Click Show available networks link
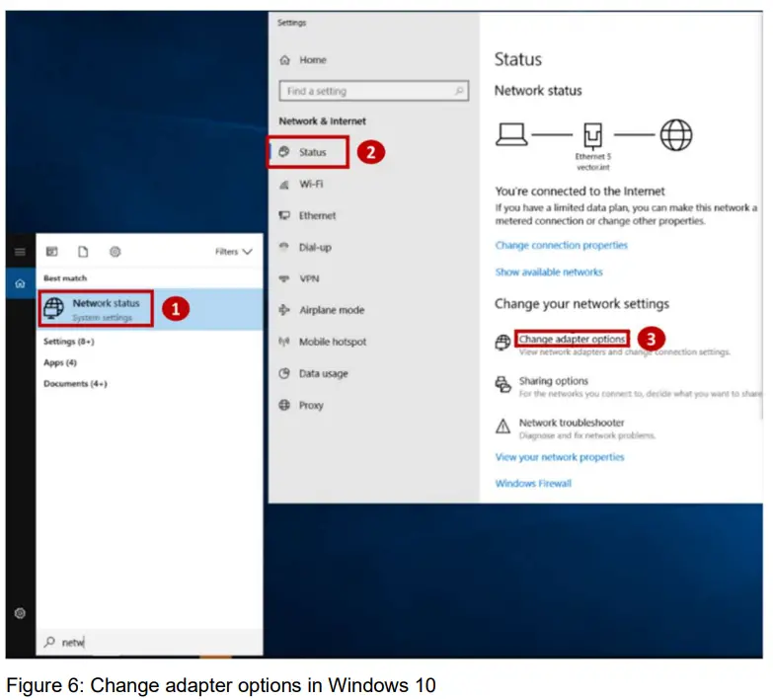Image resolution: width=773 pixels, height=700 pixels. 549,272
